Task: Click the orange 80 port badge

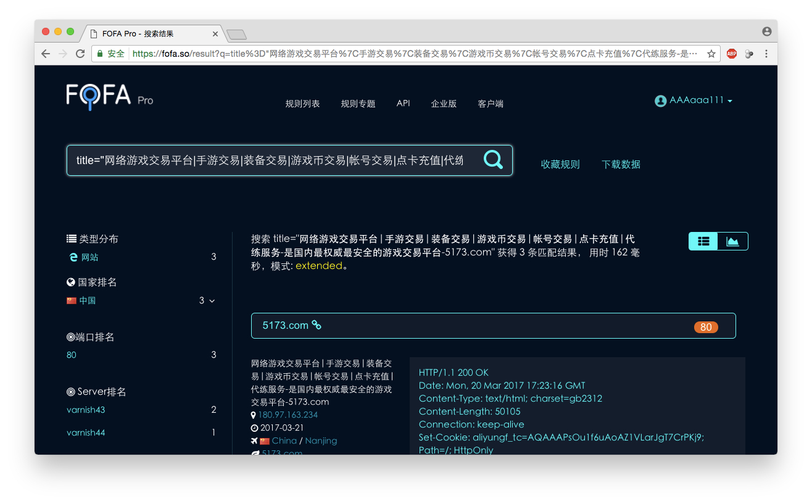Action: click(x=706, y=327)
